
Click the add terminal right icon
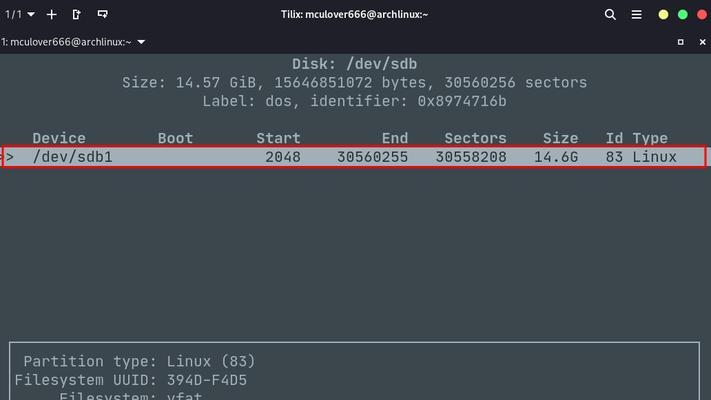click(x=77, y=15)
